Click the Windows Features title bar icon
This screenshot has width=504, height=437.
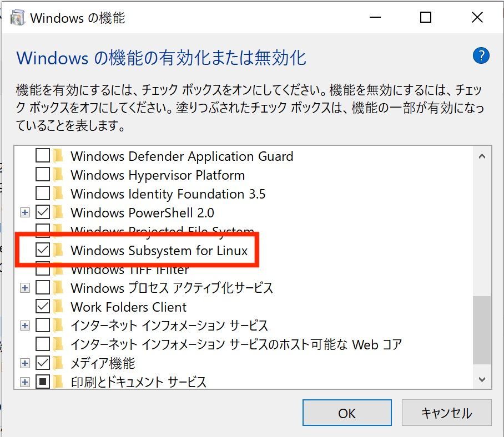coord(17,18)
